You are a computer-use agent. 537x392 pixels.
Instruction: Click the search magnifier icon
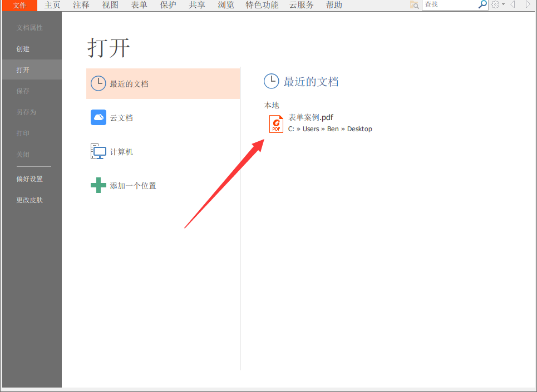(x=482, y=4)
